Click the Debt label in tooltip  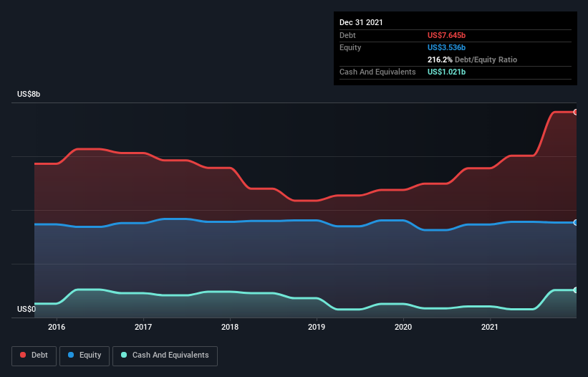(x=347, y=35)
